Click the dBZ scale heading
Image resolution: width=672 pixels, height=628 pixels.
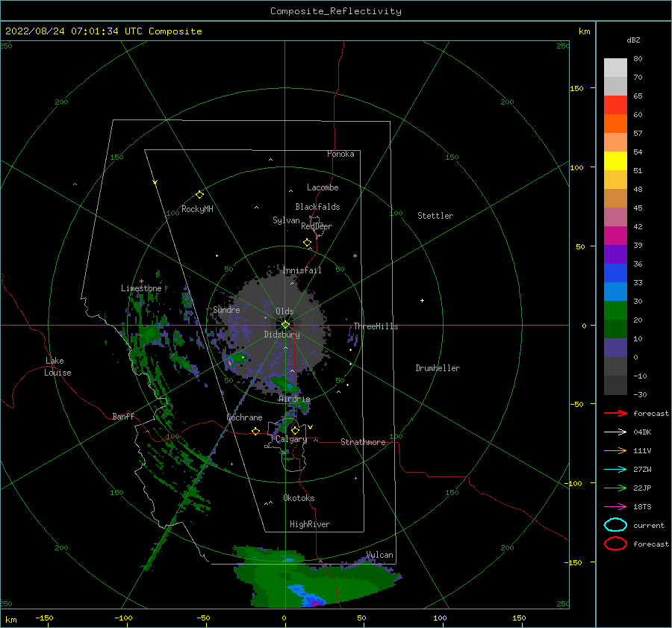tap(633, 40)
